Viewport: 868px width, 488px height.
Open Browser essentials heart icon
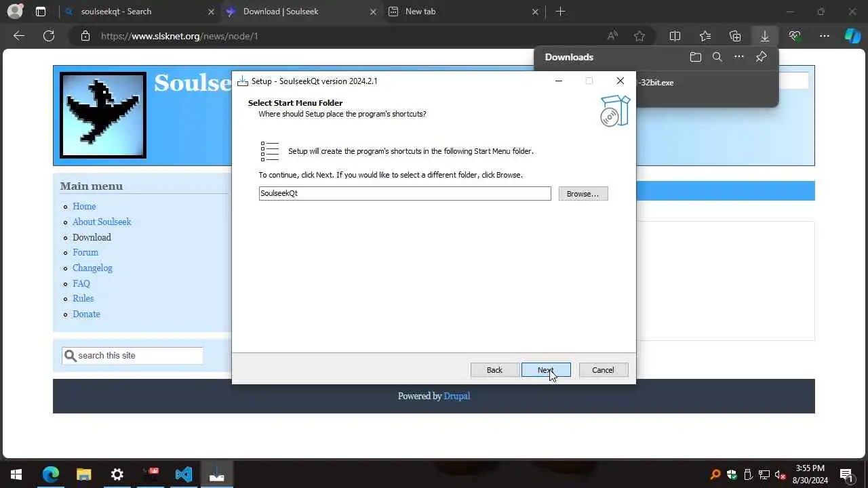point(795,36)
